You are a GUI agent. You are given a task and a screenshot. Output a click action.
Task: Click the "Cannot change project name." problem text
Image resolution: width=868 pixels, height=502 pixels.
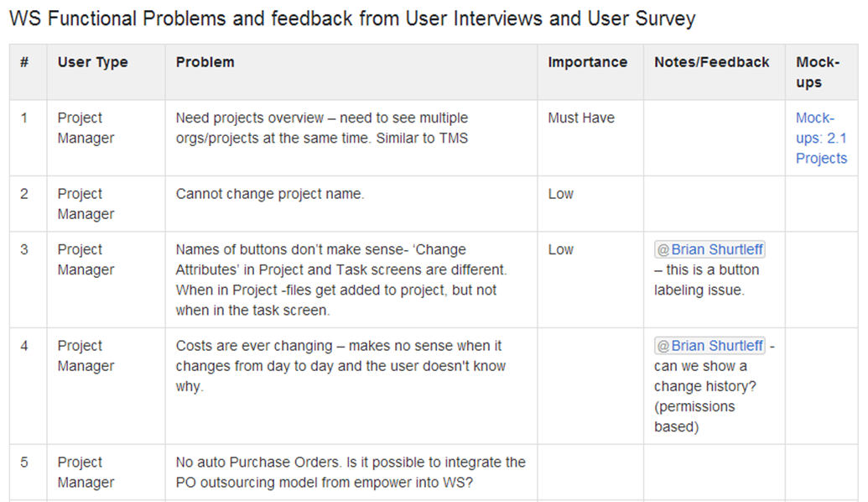click(270, 194)
